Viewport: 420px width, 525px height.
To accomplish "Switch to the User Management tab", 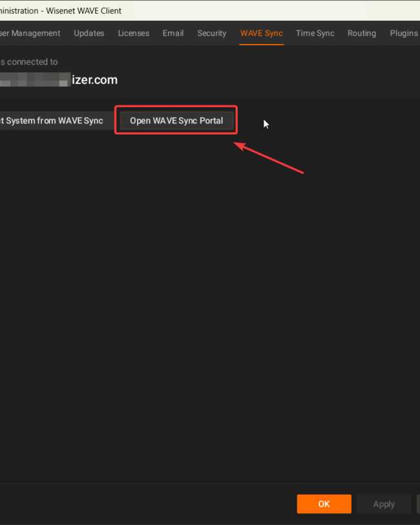I will pos(30,33).
